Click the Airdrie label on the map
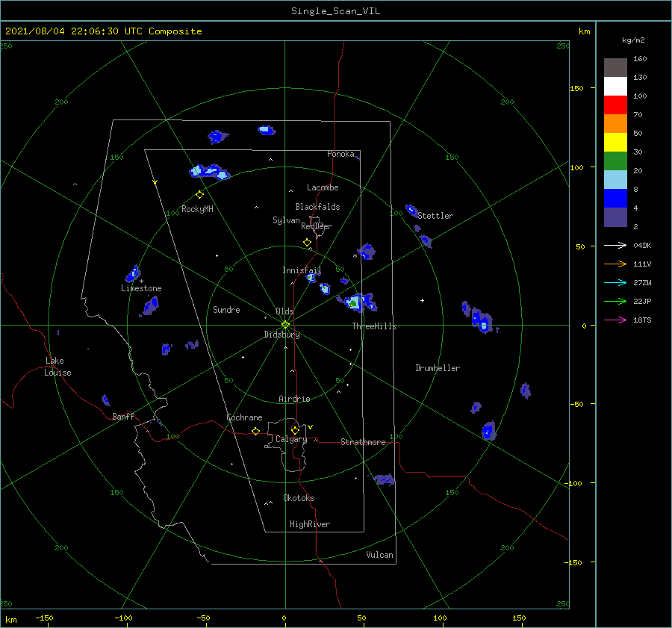The width and height of the screenshot is (672, 628). pos(294,399)
